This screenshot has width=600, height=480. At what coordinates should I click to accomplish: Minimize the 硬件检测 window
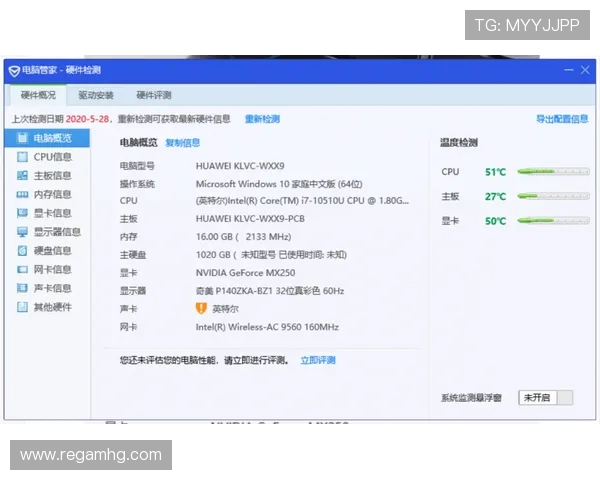[x=569, y=70]
